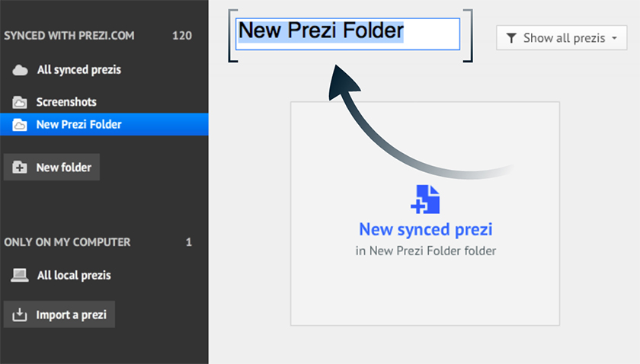Click the new document plus icon
Image resolution: width=640 pixels, height=364 pixels.
(x=425, y=199)
